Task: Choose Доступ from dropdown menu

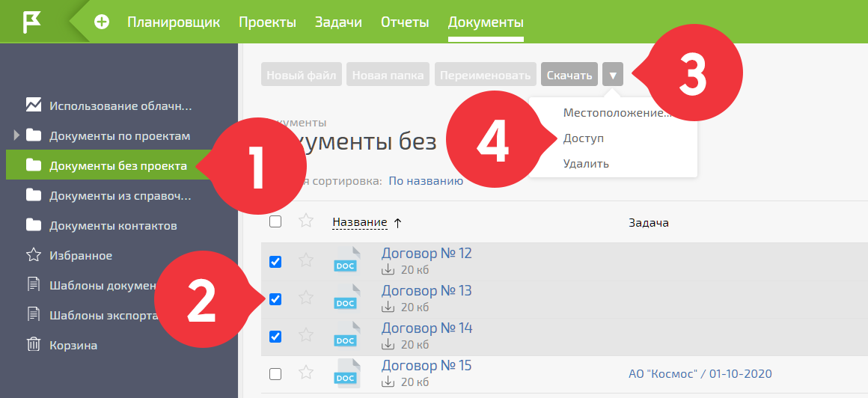Action: [584, 138]
